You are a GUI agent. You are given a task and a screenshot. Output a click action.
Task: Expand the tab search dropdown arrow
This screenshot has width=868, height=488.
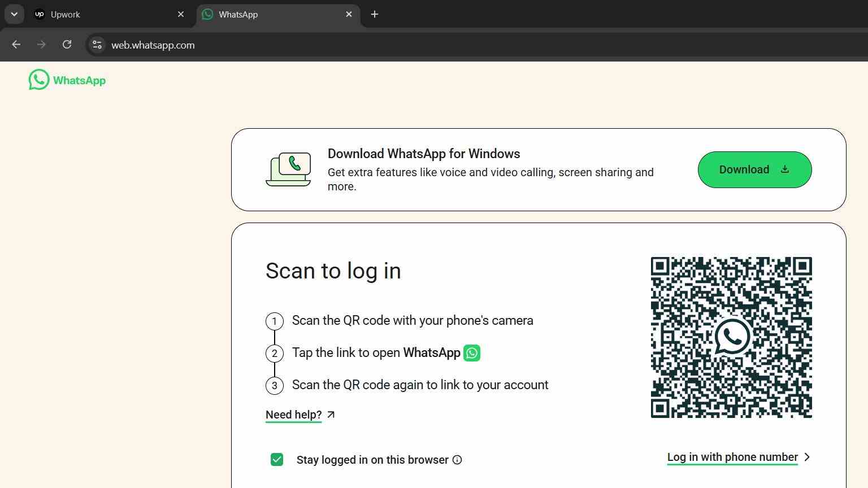click(14, 14)
